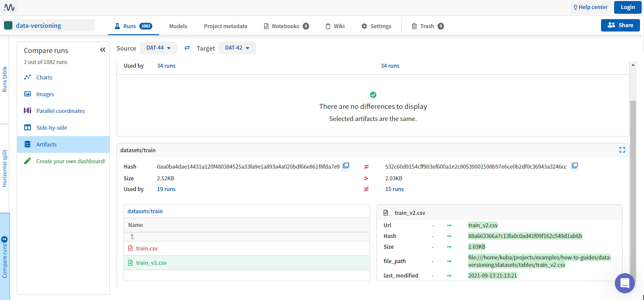Click the Side-by-side icon

28,127
